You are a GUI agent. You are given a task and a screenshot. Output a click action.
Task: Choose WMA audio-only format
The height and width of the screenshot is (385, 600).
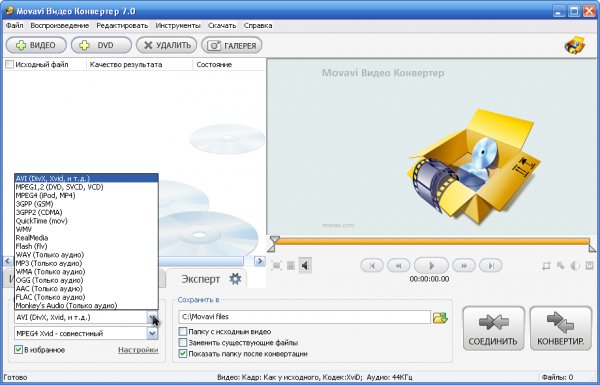86,272
